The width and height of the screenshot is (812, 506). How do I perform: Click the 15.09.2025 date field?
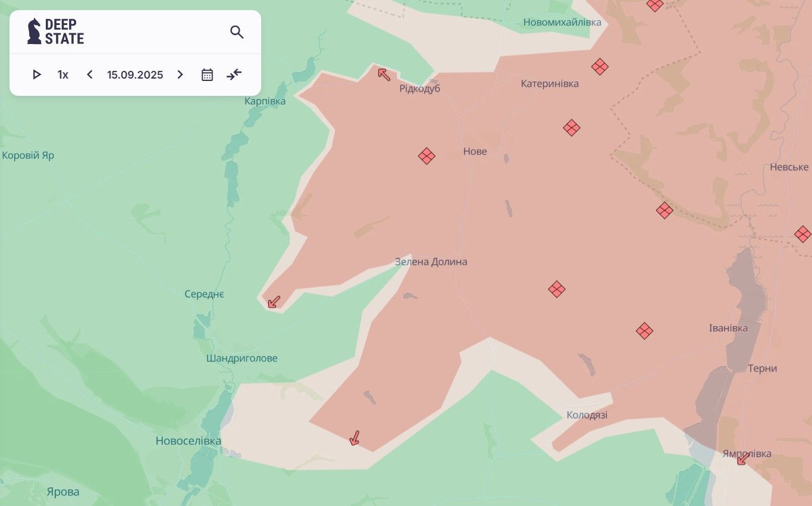point(135,75)
